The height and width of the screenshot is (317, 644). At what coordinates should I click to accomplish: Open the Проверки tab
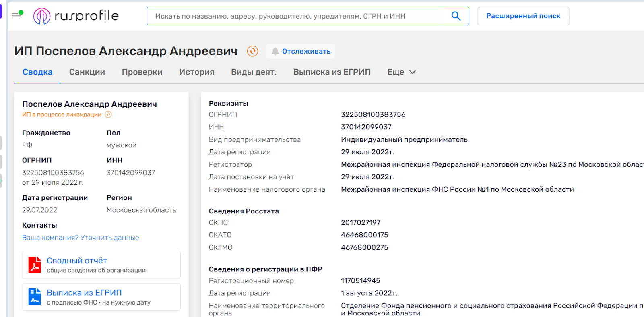[x=142, y=72]
